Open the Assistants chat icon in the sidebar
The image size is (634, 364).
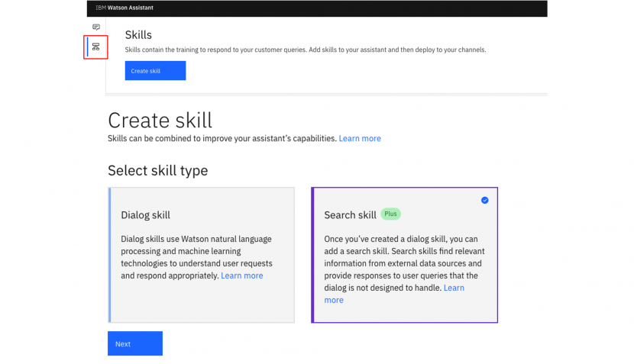pos(95,27)
